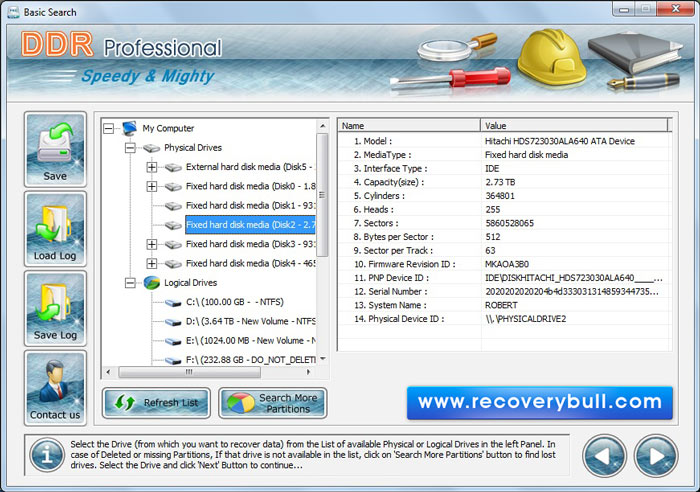Select the C:\ 100.00 GB NTFS drive
Screen dimensions: 700x492
click(x=235, y=302)
